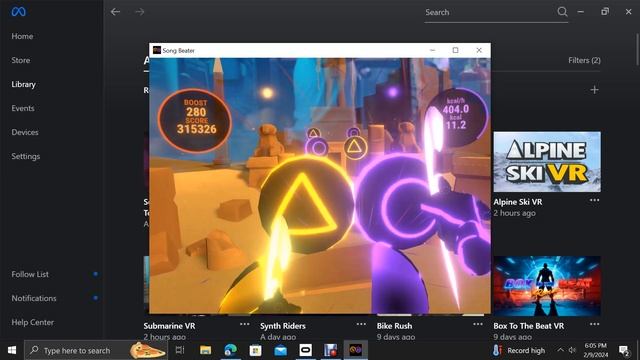Screen dimensions: 640x360
Task: Open File Explorer from the taskbar
Action: [205, 350]
